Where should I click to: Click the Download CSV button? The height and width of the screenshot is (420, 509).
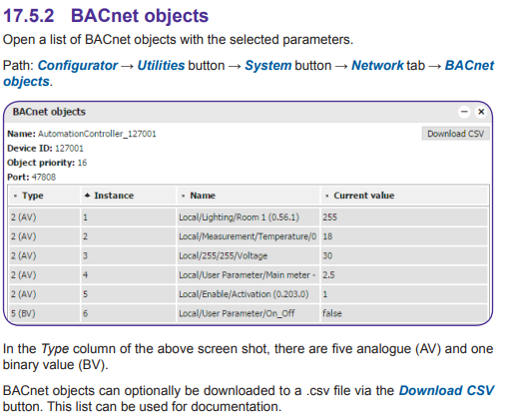click(455, 134)
